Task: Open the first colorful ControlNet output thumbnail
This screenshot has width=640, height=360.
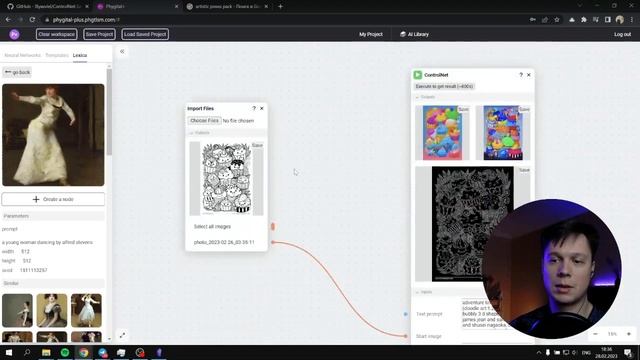Action: [x=442, y=133]
